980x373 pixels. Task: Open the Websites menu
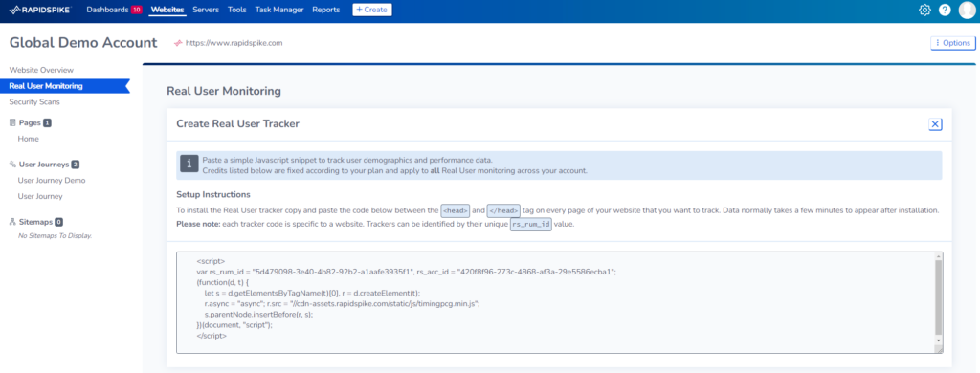pyautogui.click(x=167, y=10)
